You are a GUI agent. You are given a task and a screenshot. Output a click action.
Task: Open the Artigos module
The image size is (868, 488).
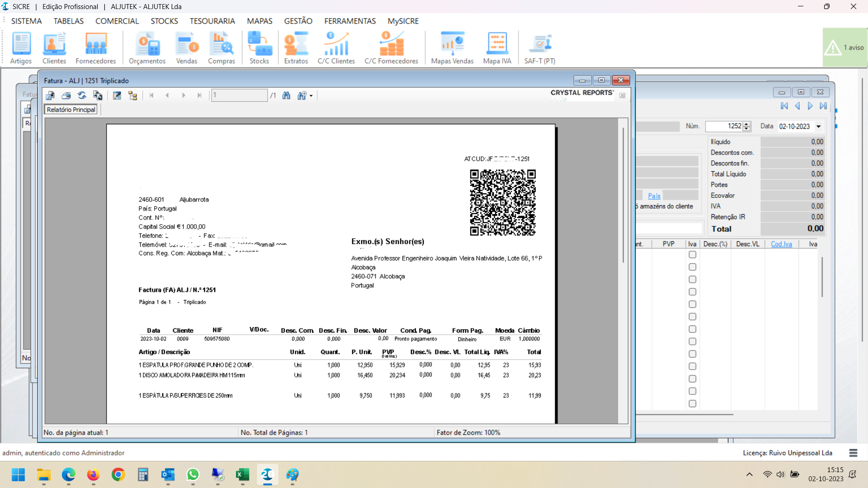(x=21, y=48)
